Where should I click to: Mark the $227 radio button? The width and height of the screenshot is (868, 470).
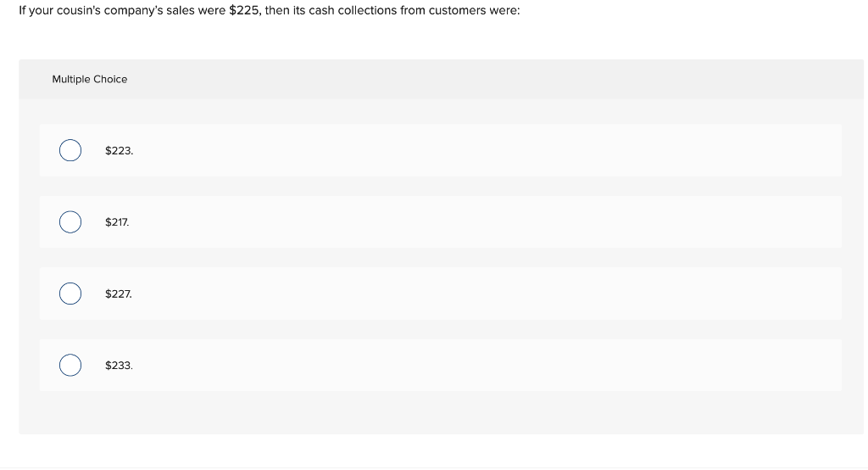click(70, 294)
